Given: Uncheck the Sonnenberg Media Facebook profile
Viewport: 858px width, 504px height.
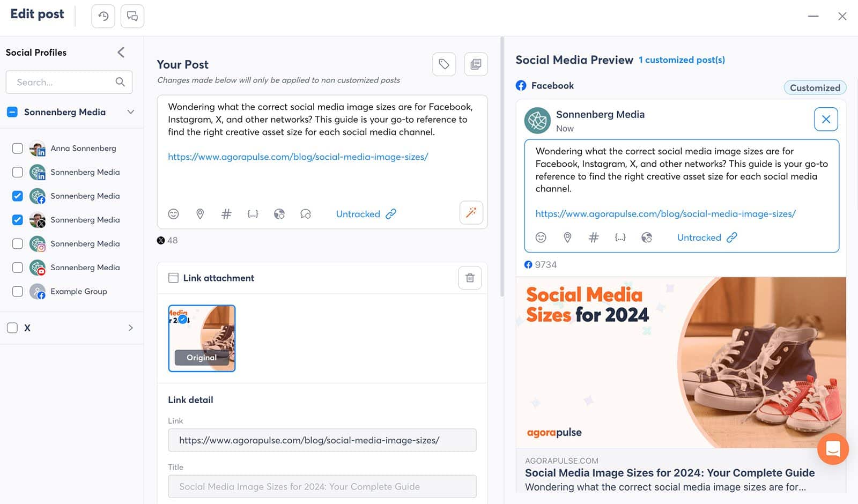Looking at the screenshot, I should click(x=17, y=196).
